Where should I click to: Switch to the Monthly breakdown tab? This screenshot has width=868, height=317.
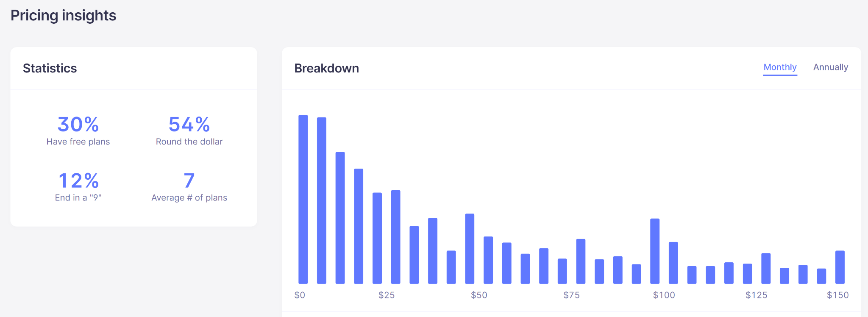(780, 67)
